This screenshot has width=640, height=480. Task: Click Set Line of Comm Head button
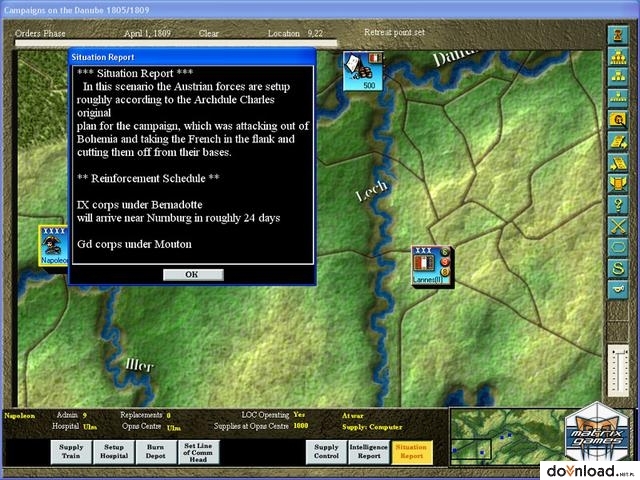198,451
